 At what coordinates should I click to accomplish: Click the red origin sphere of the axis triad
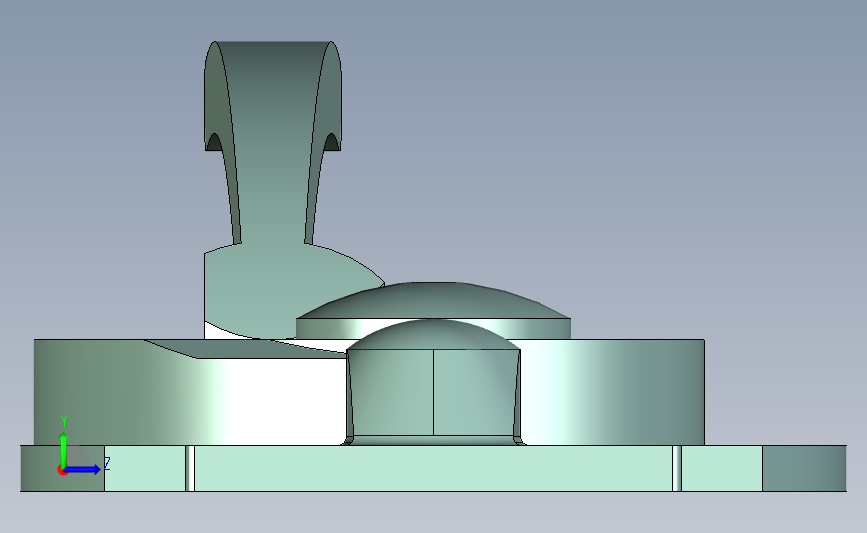pos(62,470)
